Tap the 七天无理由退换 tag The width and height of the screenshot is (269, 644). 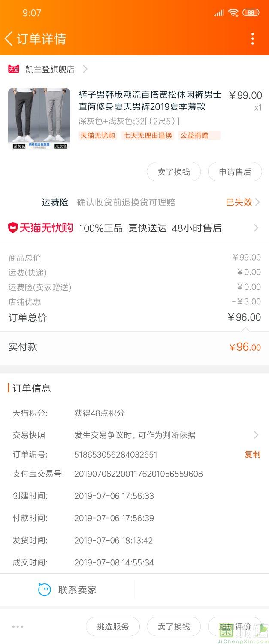(148, 135)
